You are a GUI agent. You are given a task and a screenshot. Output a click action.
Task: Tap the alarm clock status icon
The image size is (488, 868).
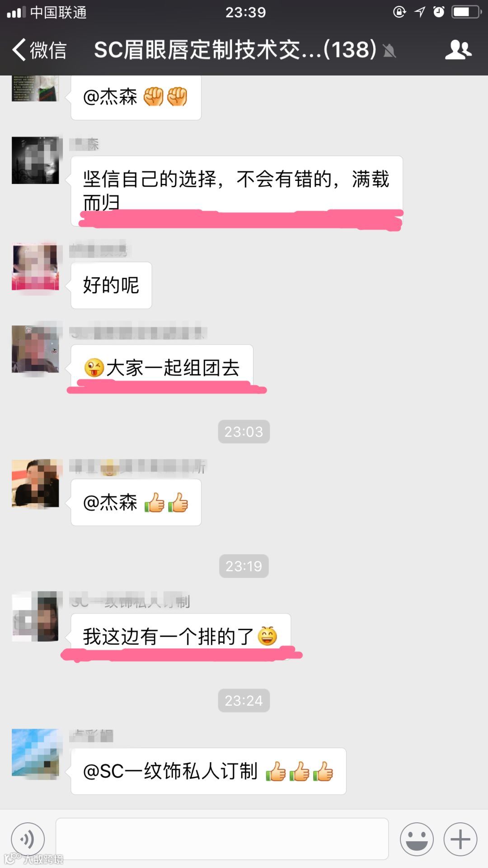pyautogui.click(x=439, y=12)
